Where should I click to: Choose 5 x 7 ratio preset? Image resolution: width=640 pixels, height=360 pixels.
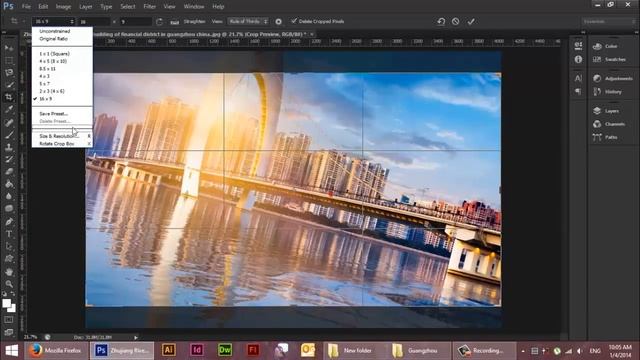[x=44, y=84]
